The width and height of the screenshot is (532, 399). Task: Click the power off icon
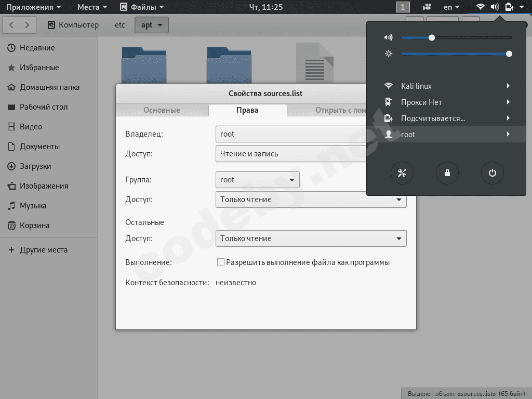(x=493, y=173)
